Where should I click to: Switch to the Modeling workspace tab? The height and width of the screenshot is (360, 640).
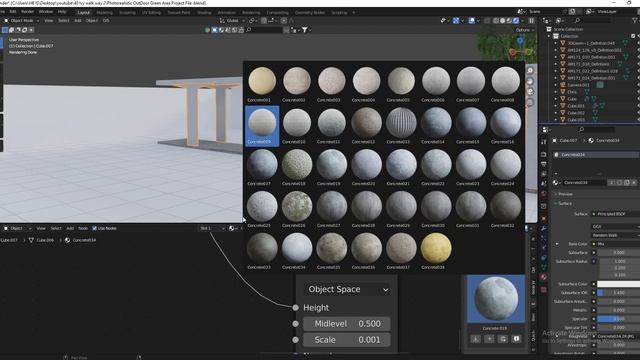pos(104,13)
